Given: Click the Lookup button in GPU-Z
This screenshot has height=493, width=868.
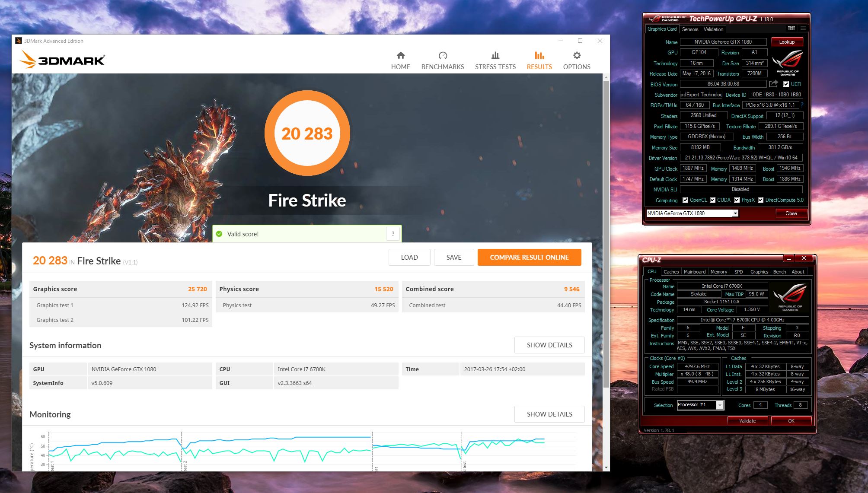Looking at the screenshot, I should [787, 42].
